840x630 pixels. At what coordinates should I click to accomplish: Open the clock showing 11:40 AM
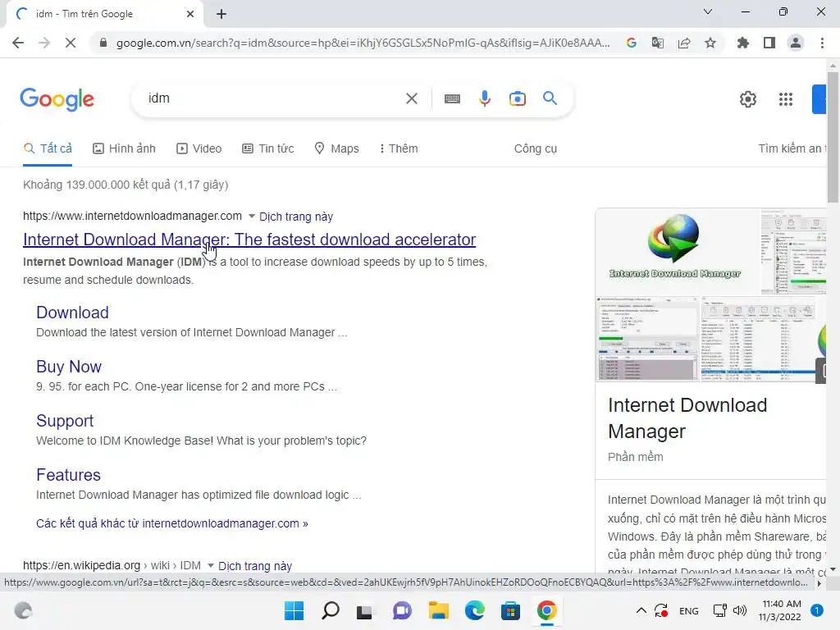click(x=781, y=610)
